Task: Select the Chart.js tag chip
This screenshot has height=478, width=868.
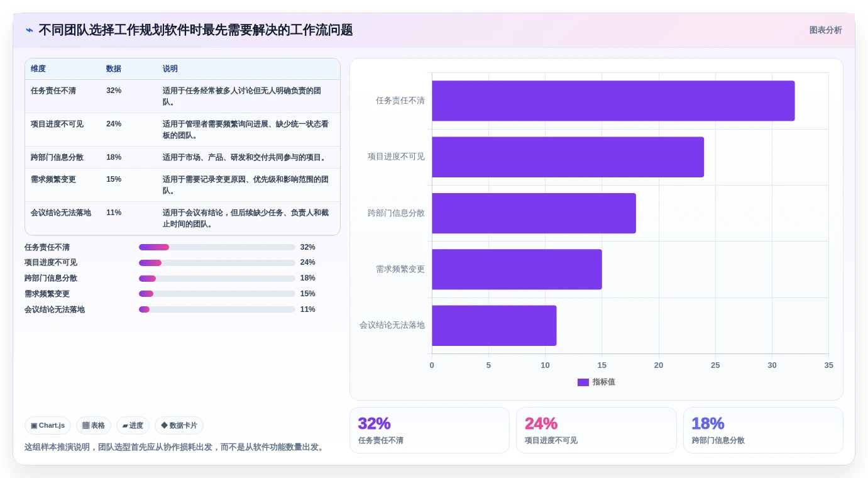Action: click(48, 426)
